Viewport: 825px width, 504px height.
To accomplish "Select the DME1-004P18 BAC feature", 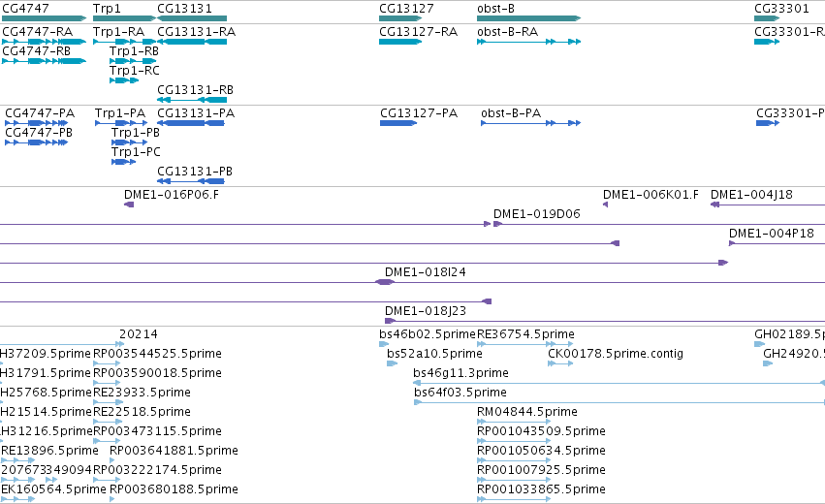I will click(777, 243).
